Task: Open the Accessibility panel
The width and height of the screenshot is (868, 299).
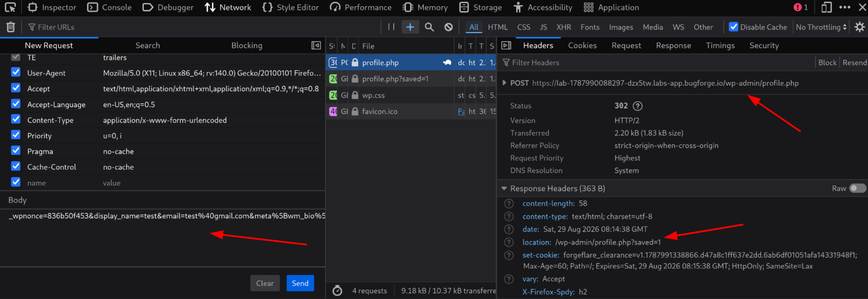Action: (543, 7)
